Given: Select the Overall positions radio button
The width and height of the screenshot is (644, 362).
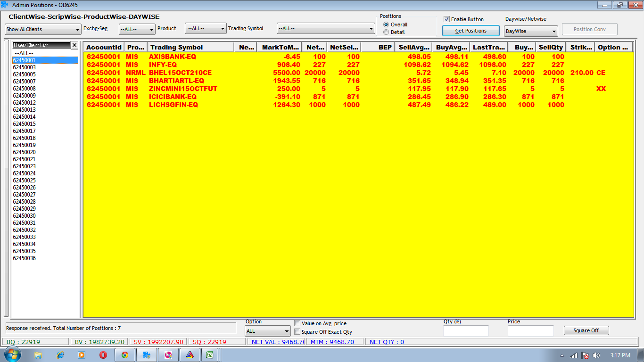Looking at the screenshot, I should [x=387, y=25].
